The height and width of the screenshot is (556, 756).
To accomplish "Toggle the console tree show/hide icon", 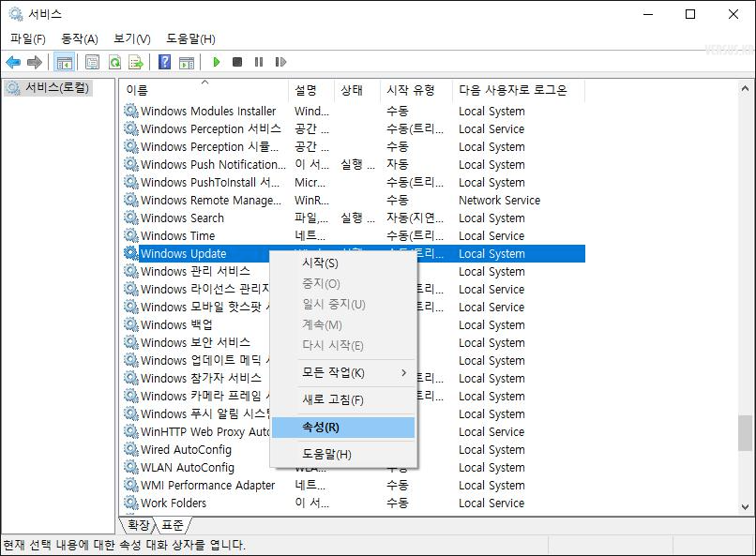I will tap(64, 62).
